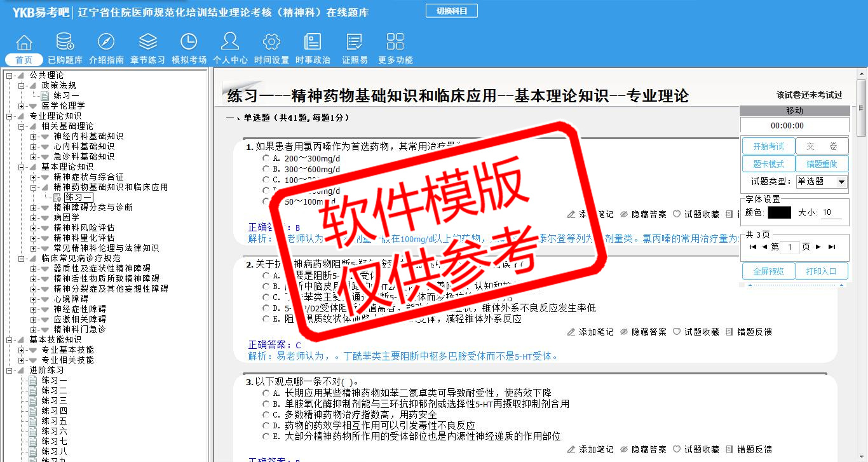Open the 模拟考场 clock icon

tap(189, 42)
